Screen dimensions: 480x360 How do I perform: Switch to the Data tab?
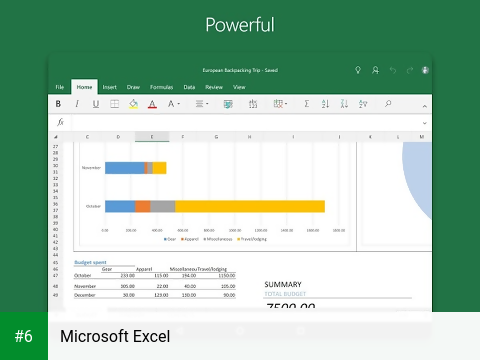pos(189,87)
